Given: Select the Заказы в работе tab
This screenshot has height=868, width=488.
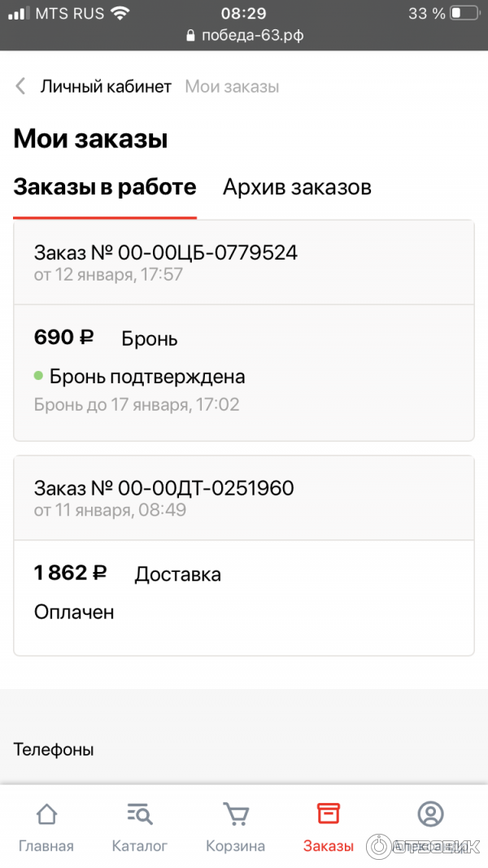Looking at the screenshot, I should click(105, 188).
